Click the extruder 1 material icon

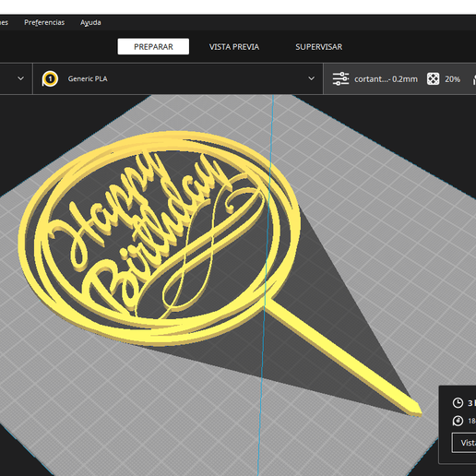pyautogui.click(x=50, y=78)
